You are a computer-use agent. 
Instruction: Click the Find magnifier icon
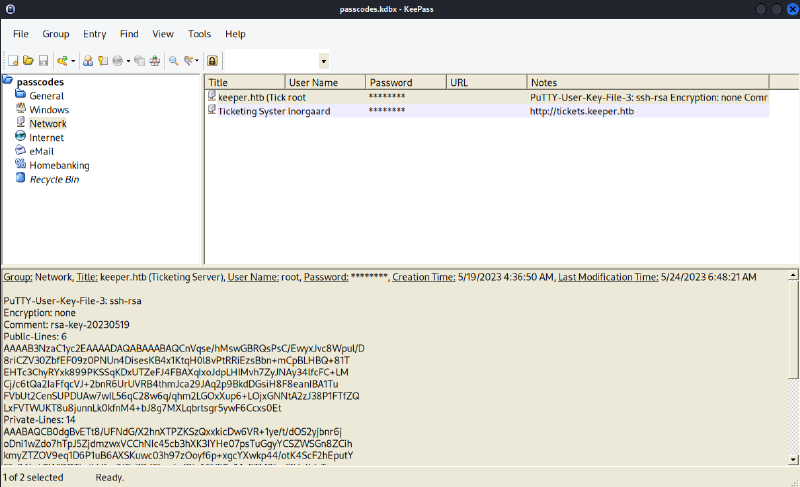tap(173, 61)
